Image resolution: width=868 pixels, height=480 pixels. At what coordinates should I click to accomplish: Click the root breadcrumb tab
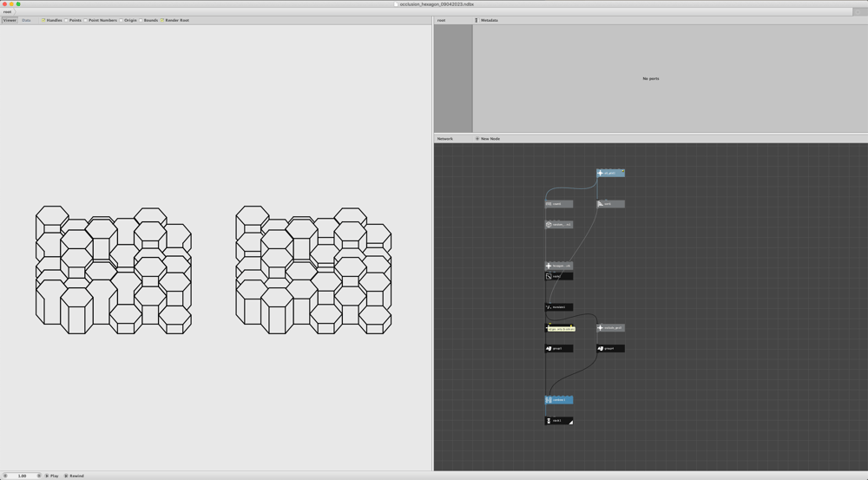(7, 11)
